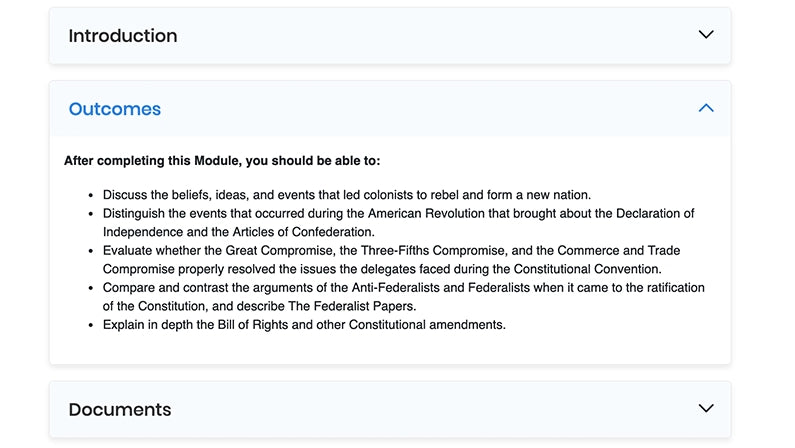Viewport: 795px width, 448px height.
Task: Click the bullet dot before "Compare and contrast"
Action: click(x=91, y=288)
